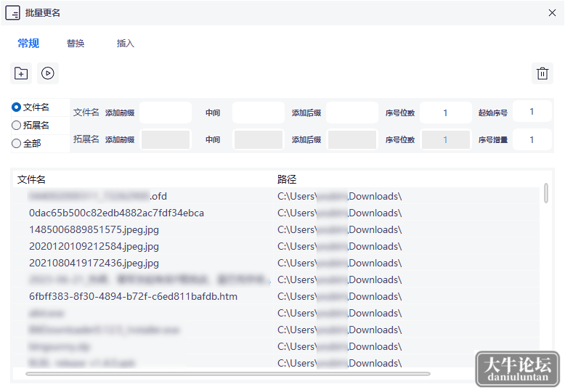
Task: Click the 拓展名 添加前缀 disabled field
Action: pos(166,139)
